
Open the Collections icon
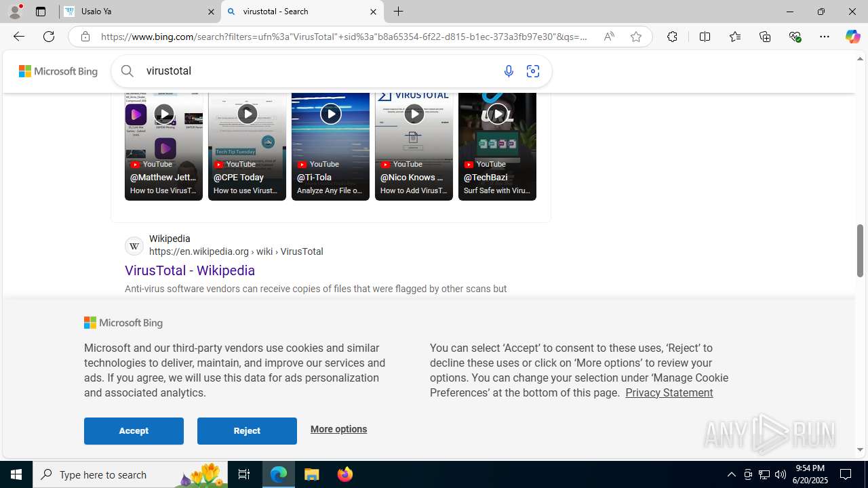(x=765, y=37)
